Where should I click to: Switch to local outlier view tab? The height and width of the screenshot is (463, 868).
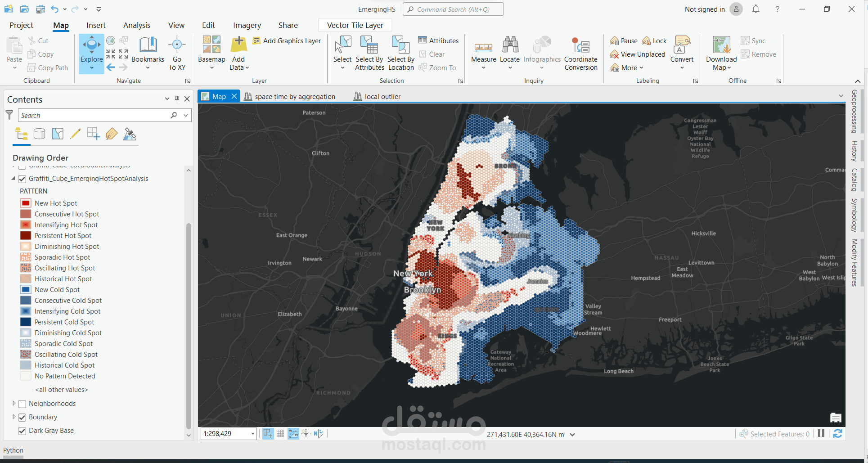[377, 96]
